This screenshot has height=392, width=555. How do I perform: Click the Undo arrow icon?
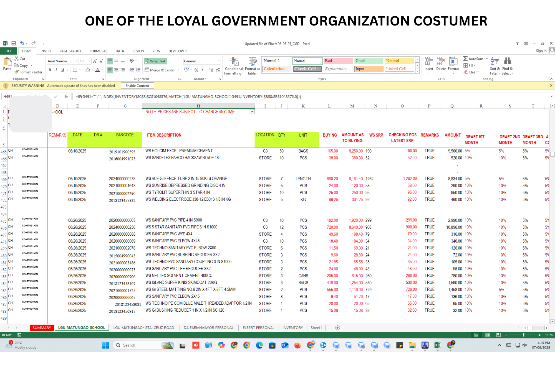(x=22, y=43)
